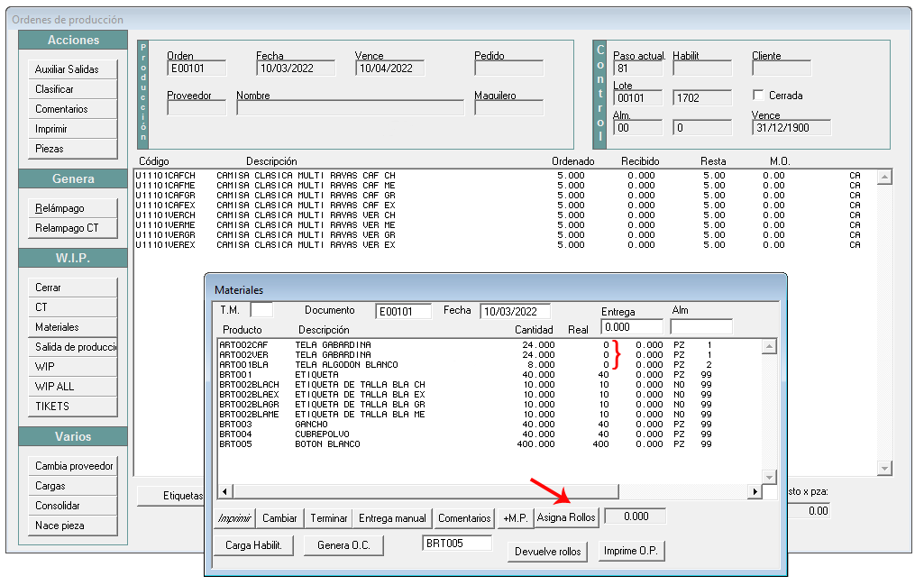This screenshot has width=924, height=585.
Task: Click the Documento field in the Materiales dialog
Action: [403, 312]
